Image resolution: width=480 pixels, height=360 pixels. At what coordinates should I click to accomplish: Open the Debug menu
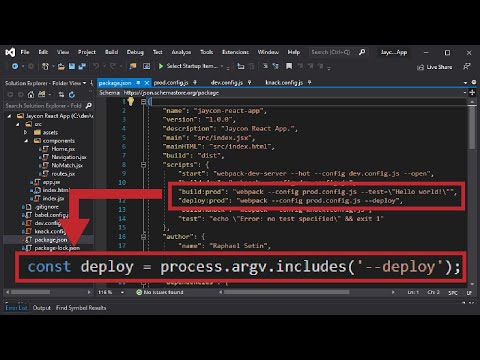135,52
